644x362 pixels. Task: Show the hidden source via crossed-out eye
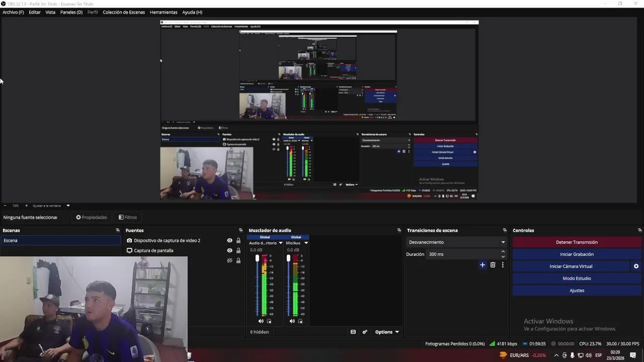tap(230, 260)
